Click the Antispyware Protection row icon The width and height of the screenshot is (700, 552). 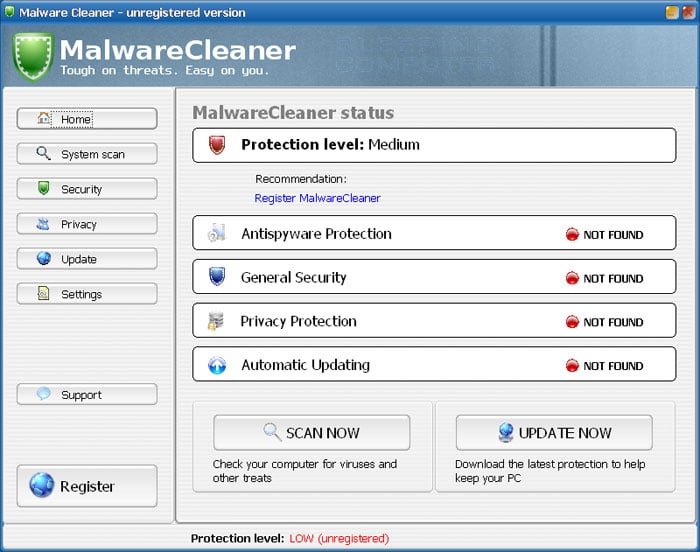coord(217,234)
